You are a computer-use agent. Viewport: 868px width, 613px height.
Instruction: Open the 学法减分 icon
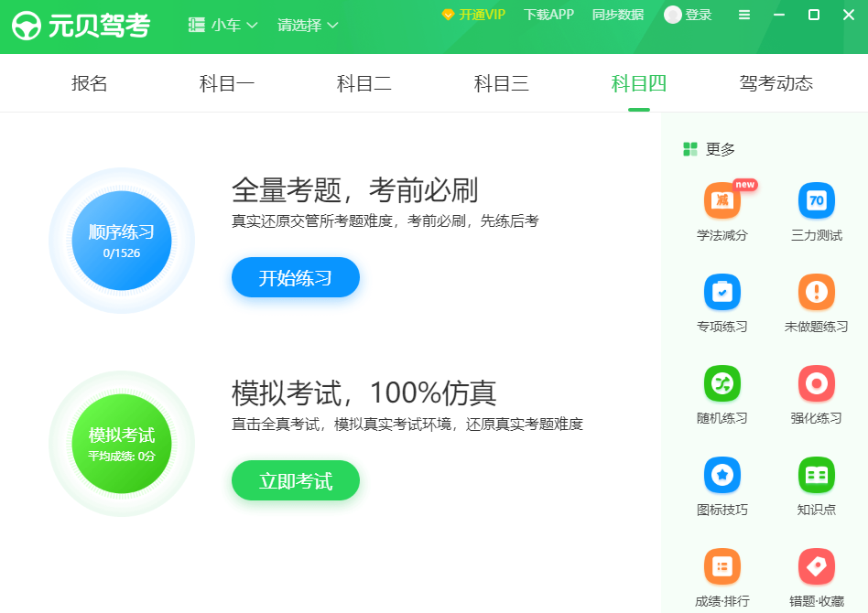tap(722, 200)
